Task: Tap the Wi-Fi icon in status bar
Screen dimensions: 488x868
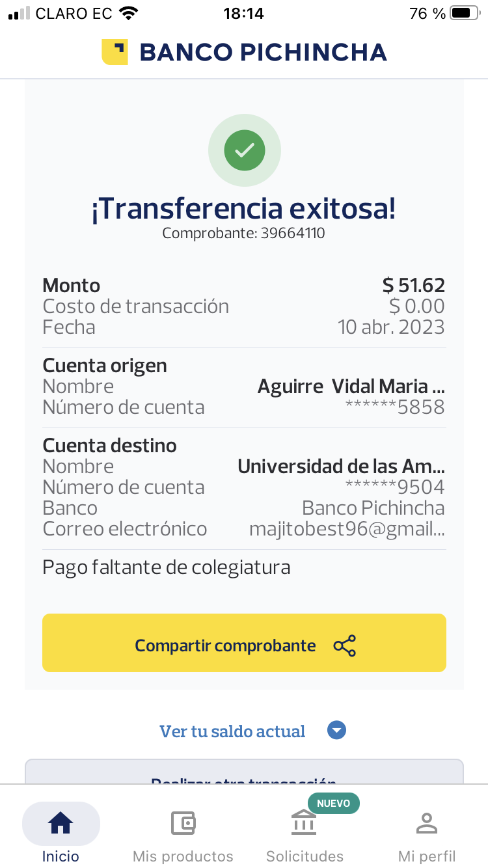Action: point(129,14)
